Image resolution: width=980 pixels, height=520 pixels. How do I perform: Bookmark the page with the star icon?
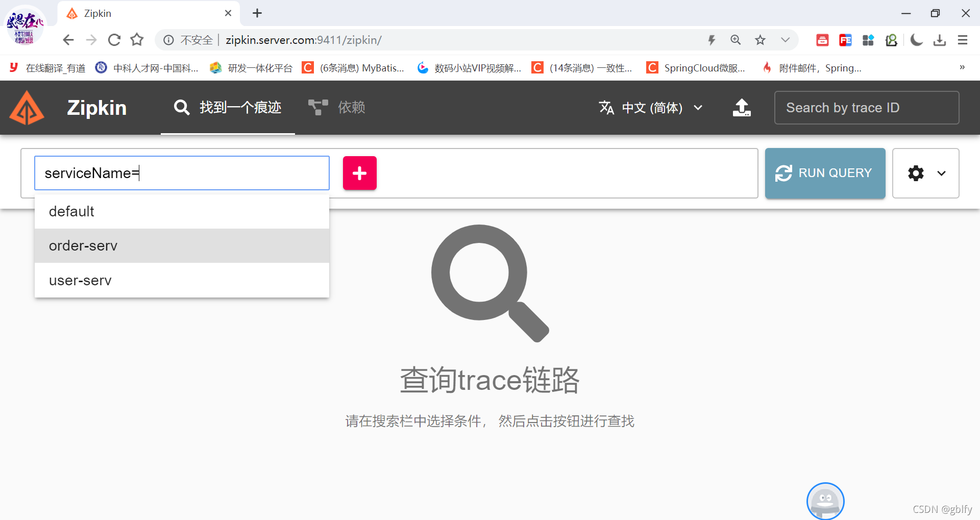tap(760, 40)
